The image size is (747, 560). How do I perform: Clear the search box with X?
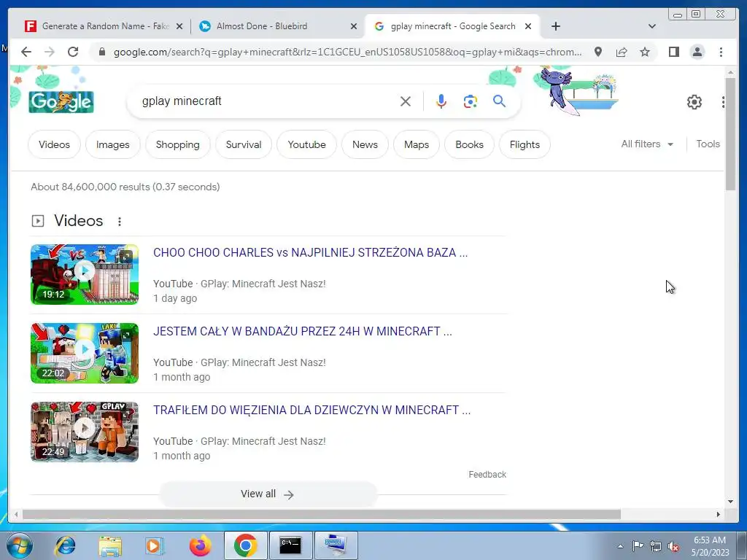coord(406,101)
